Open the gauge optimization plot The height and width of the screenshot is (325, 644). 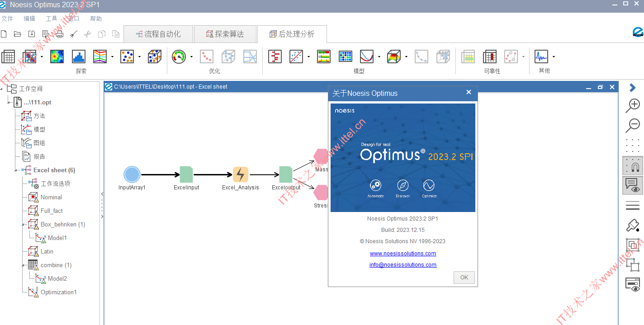[x=179, y=57]
